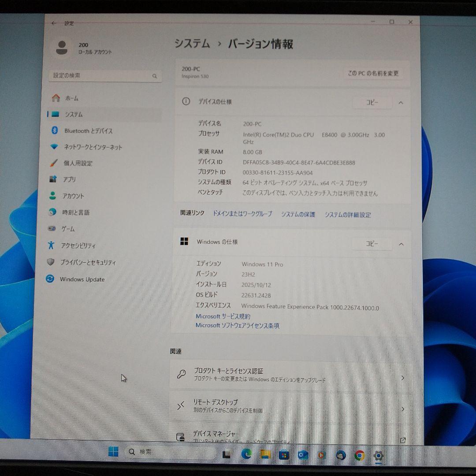Viewport: 476px width, 476px height.
Task: Launch Google Chrome from the taskbar
Action: point(360,455)
